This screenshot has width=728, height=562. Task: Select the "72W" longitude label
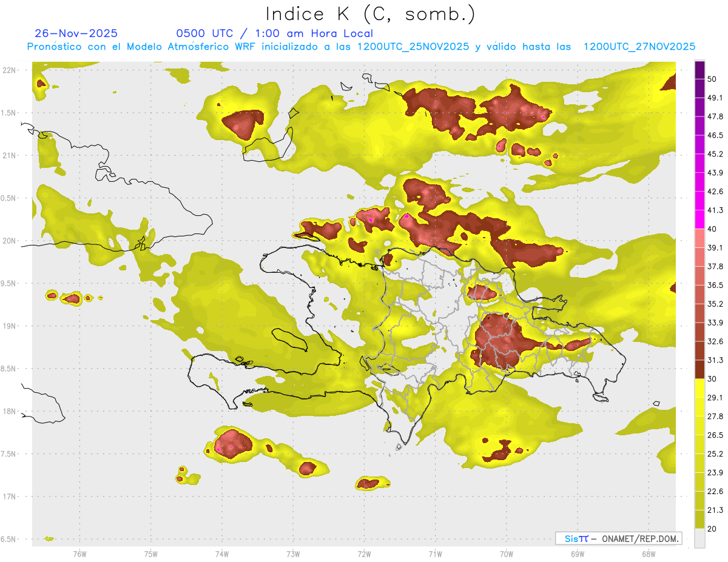pos(364,553)
